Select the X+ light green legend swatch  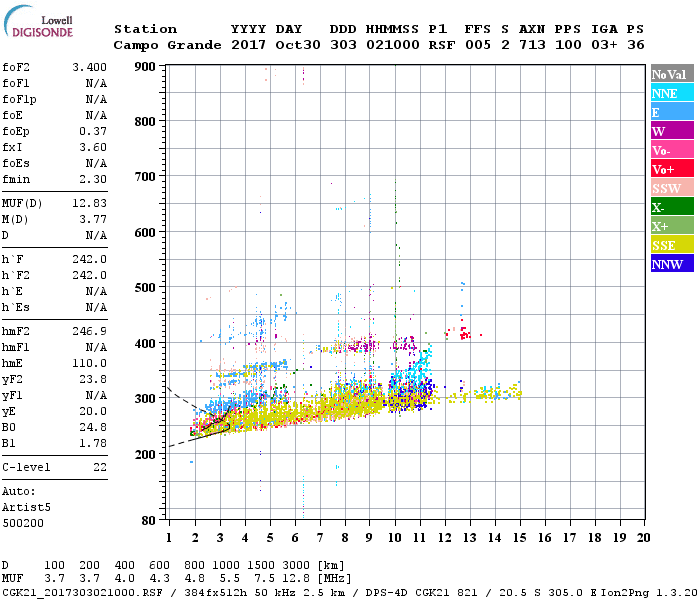(672, 226)
